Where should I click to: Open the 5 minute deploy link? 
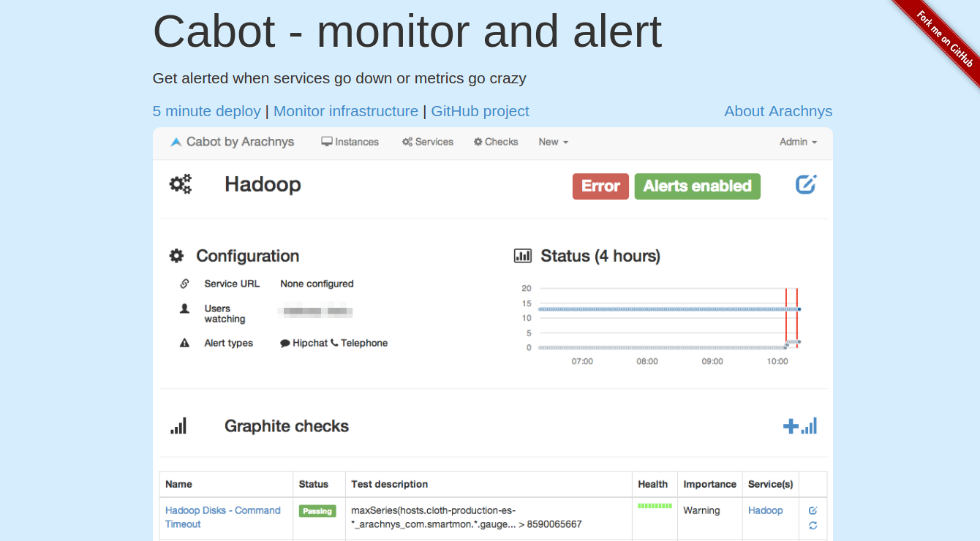point(206,111)
